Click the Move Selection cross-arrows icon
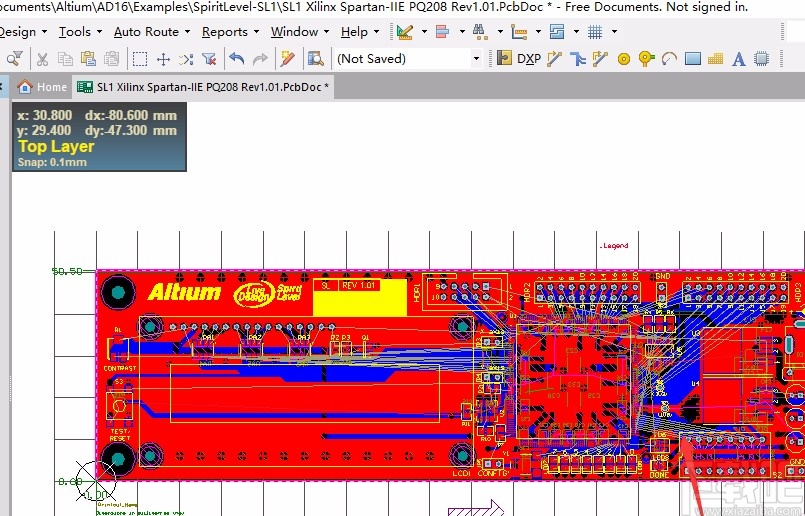 (x=163, y=59)
